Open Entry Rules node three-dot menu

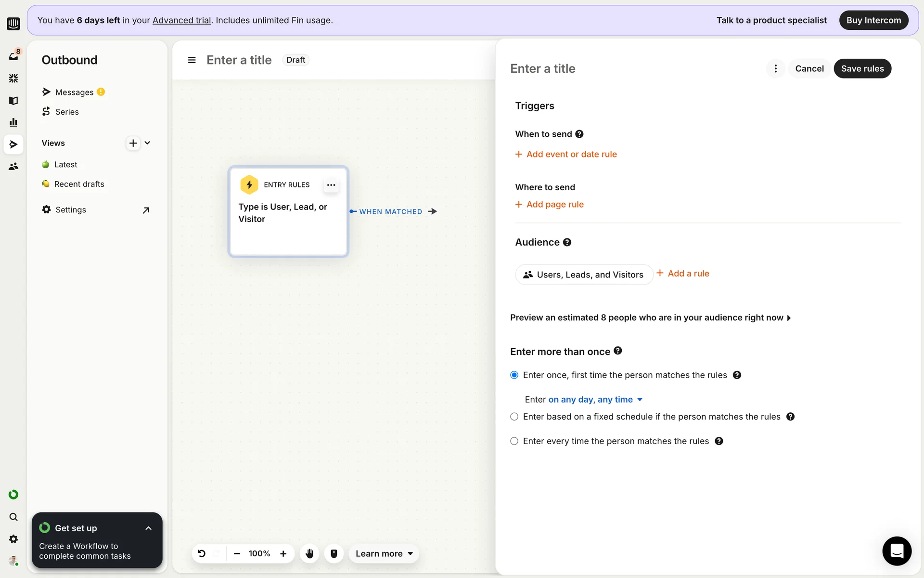331,185
